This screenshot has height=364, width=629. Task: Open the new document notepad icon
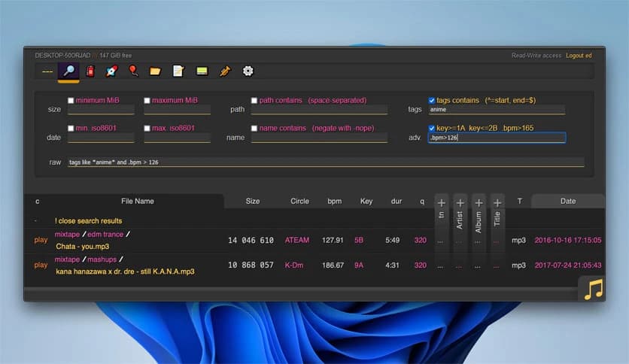(178, 71)
